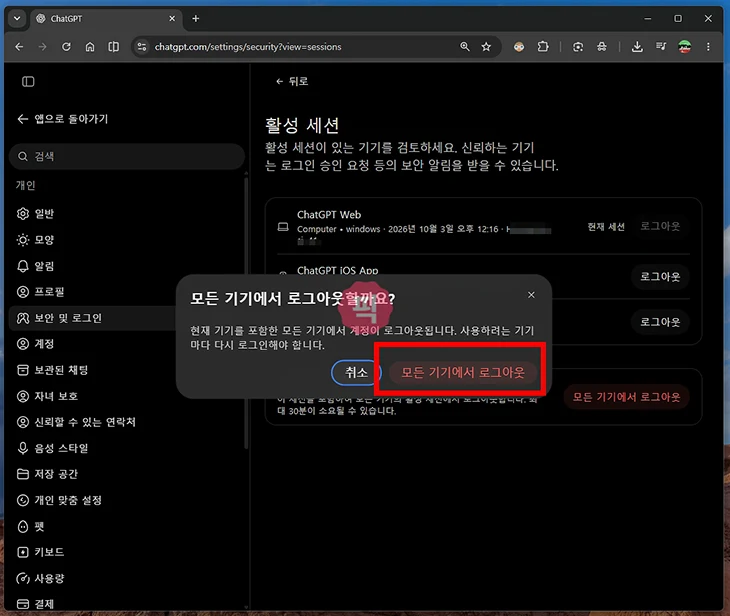Image resolution: width=730 pixels, height=616 pixels.
Task: Bookmark page with the star icon
Action: point(486,47)
